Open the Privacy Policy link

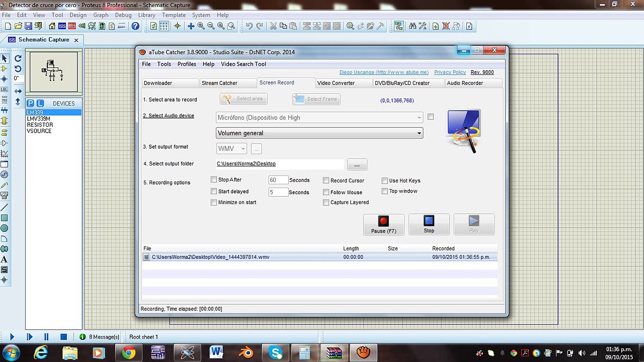(450, 72)
